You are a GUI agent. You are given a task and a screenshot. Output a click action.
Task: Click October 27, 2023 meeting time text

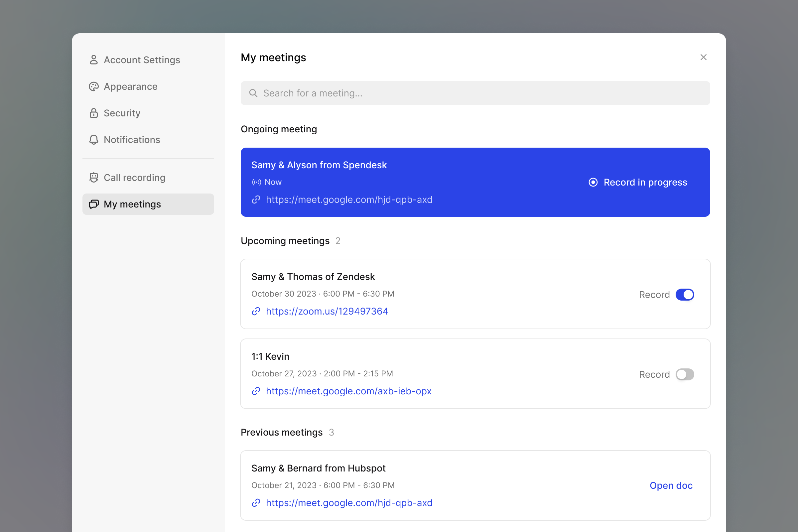click(322, 373)
